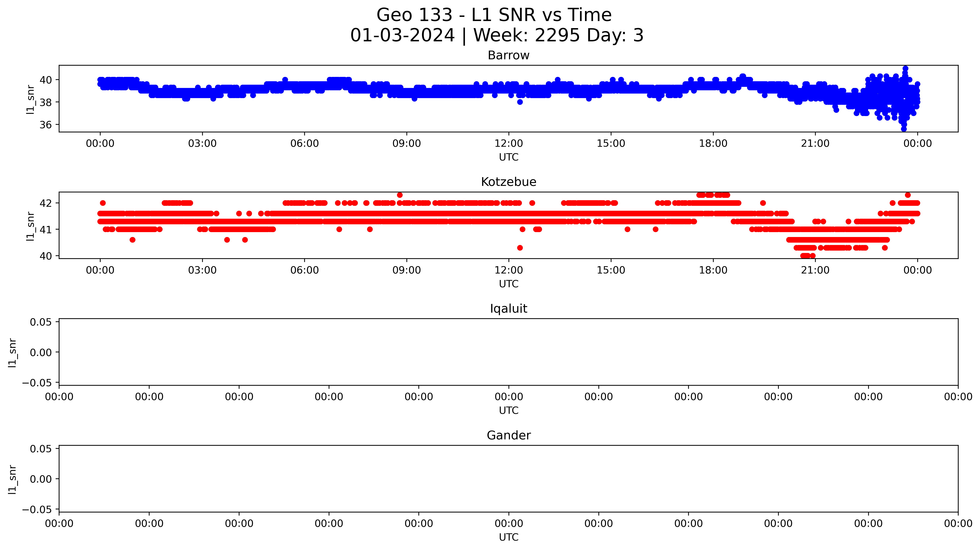The height and width of the screenshot is (550, 980).
Task: Click the "15:00" tick label on the Barrow plot
Action: [611, 143]
